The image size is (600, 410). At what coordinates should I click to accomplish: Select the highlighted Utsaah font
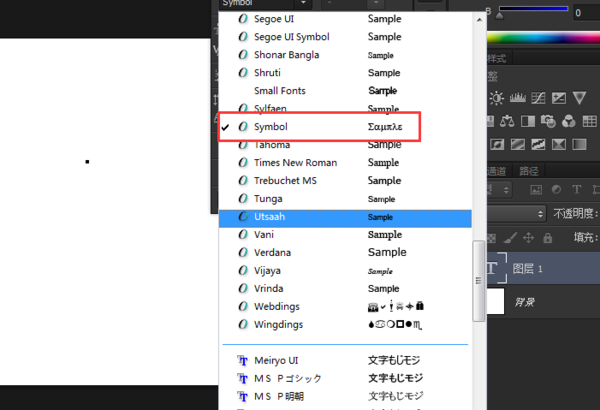click(x=345, y=217)
